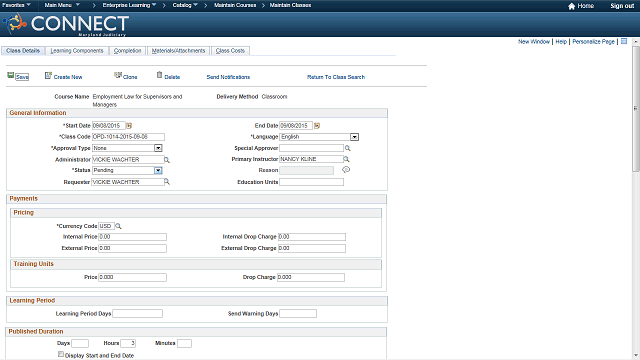640x360 pixels.
Task: Click the Home icon in header
Action: pos(571,6)
